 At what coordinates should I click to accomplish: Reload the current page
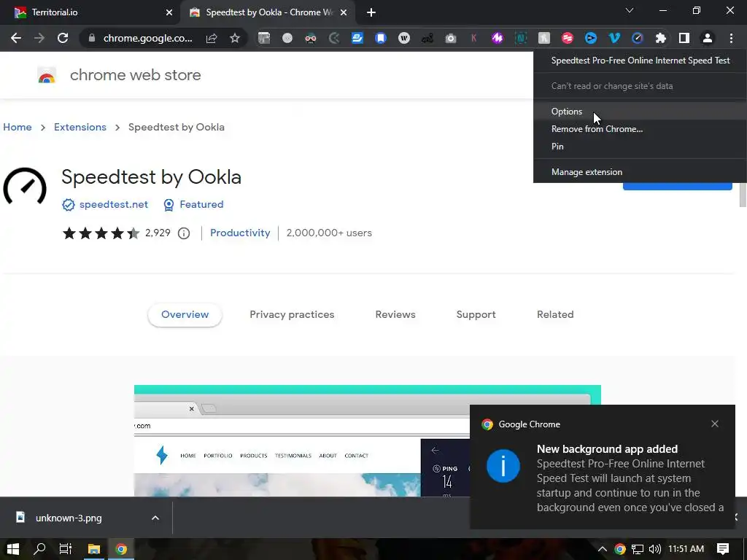63,38
